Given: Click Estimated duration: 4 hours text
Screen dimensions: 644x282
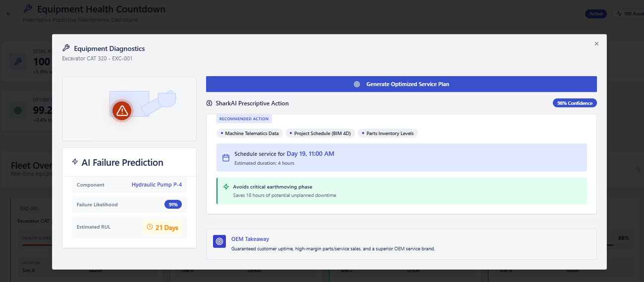Looking at the screenshot, I should click(265, 163).
